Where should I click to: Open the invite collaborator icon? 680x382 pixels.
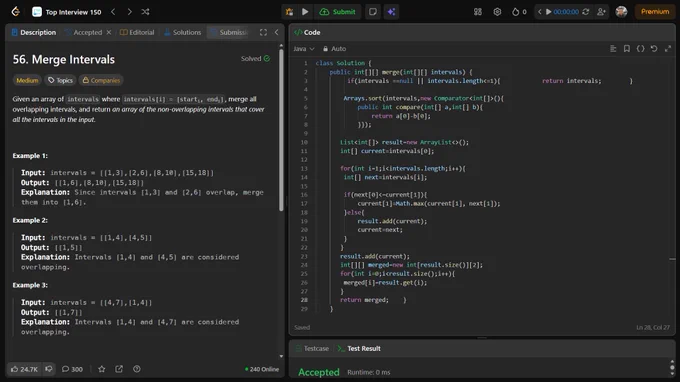(601, 12)
